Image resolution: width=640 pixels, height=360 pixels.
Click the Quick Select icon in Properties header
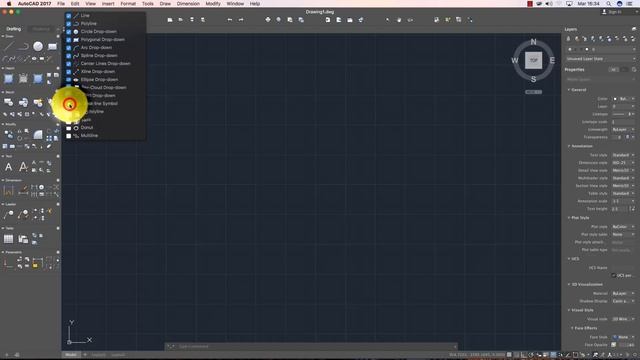tap(634, 69)
